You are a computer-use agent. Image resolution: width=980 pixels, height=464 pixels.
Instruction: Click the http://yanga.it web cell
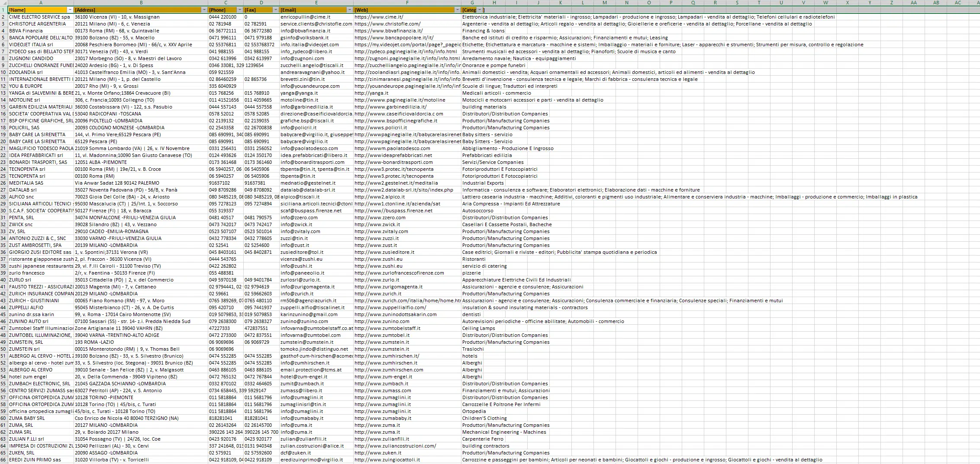tap(407, 93)
